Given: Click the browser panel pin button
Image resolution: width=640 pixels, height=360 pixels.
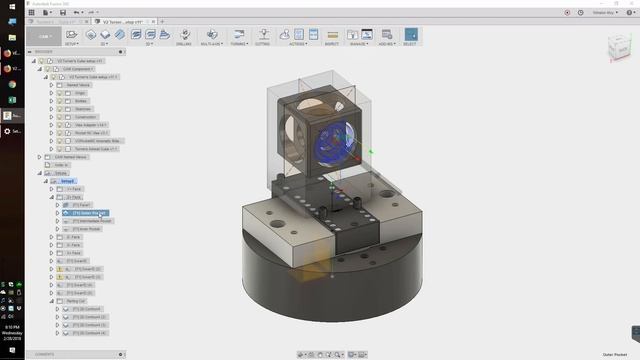Looking at the screenshot, I should (120, 52).
